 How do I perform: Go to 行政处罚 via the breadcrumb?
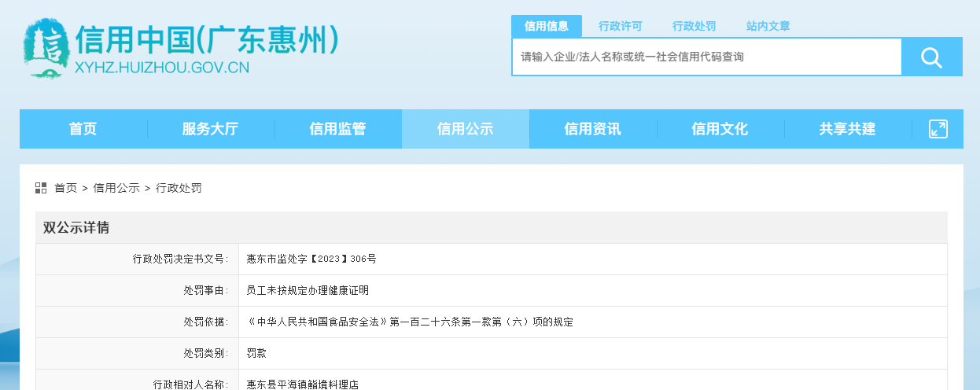[179, 188]
